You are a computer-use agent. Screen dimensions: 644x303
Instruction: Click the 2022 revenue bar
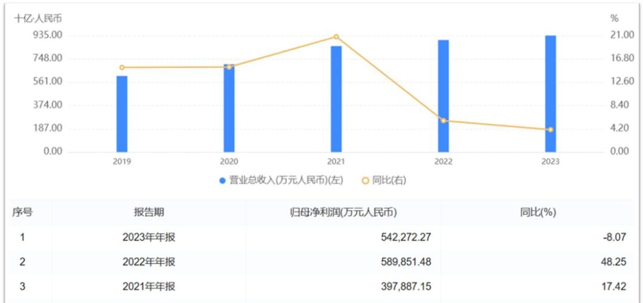(x=443, y=95)
